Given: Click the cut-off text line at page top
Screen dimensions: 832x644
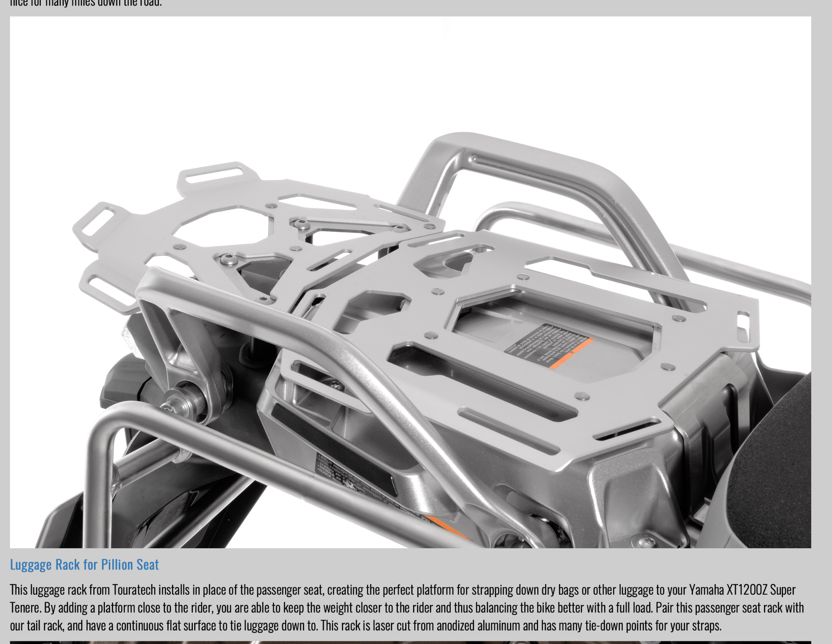Looking at the screenshot, I should tap(86, 3).
